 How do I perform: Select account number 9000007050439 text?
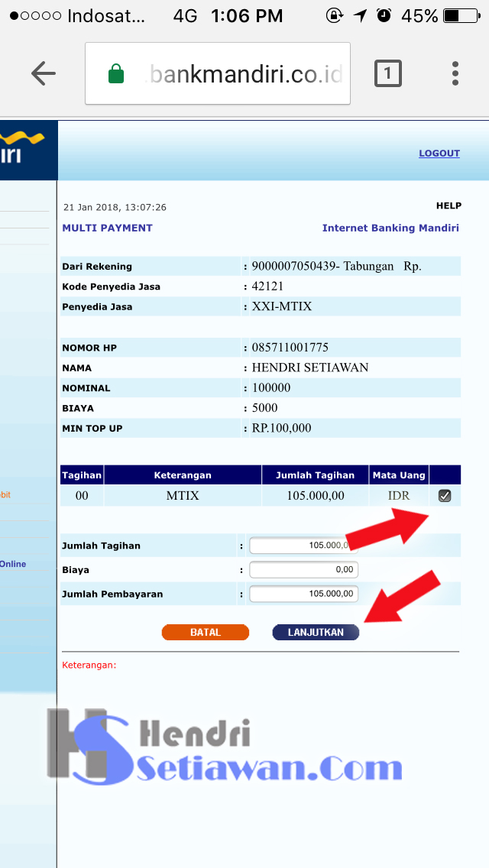pos(293,266)
